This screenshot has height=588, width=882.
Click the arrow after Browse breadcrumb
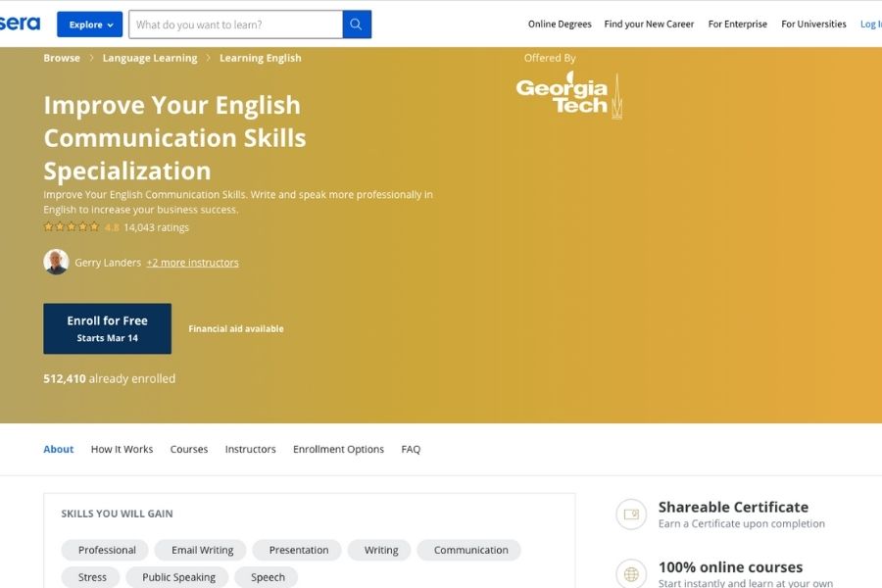pos(91,58)
